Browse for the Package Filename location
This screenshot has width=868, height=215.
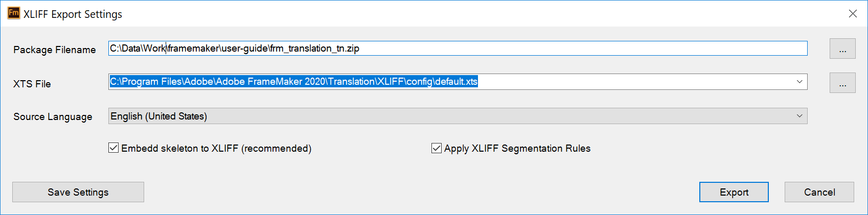point(842,49)
